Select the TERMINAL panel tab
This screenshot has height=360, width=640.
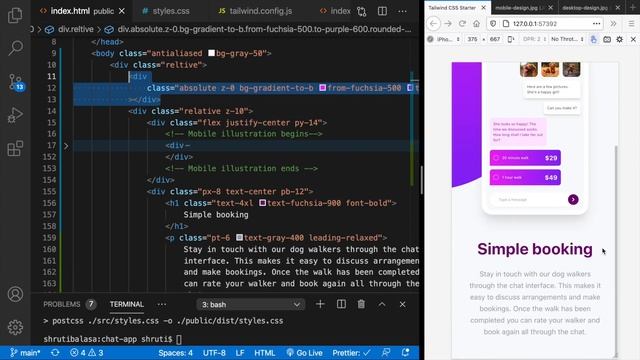click(127, 304)
